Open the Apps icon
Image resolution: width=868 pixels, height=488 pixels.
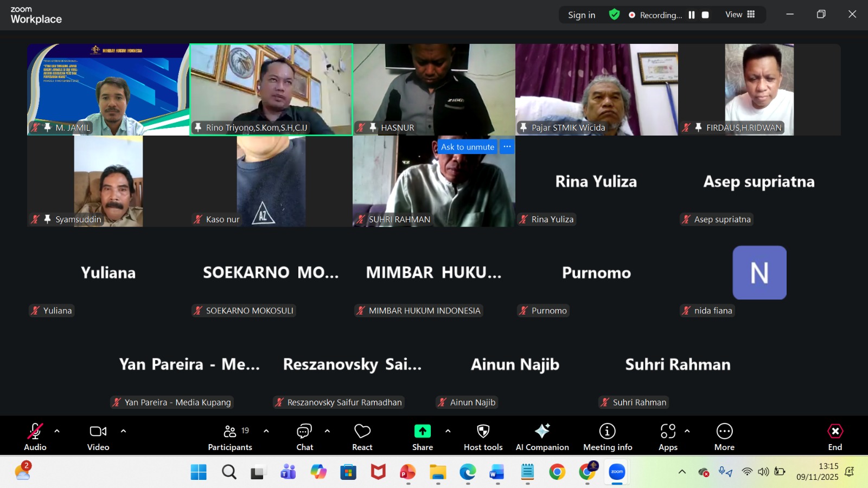click(x=668, y=437)
